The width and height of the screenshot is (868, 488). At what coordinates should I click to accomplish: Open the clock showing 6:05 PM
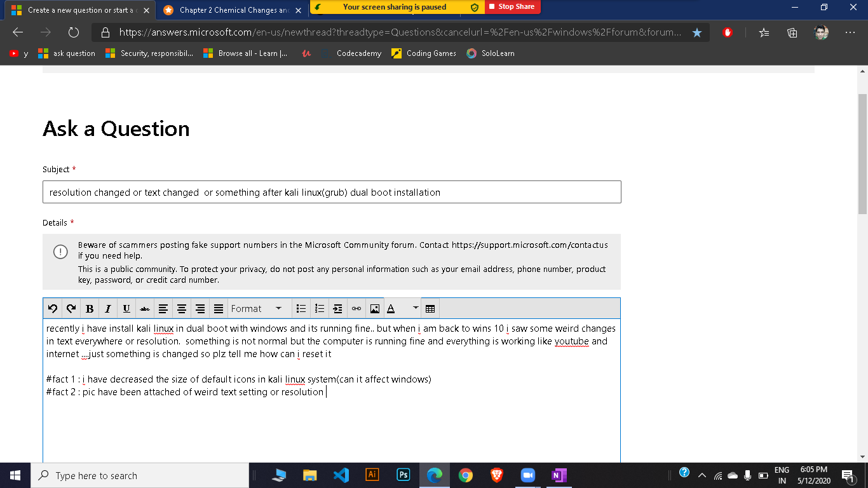coord(813,475)
